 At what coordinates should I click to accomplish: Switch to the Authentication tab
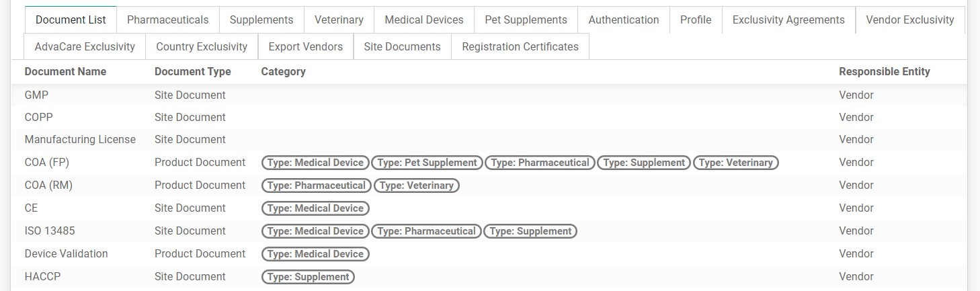(x=624, y=19)
